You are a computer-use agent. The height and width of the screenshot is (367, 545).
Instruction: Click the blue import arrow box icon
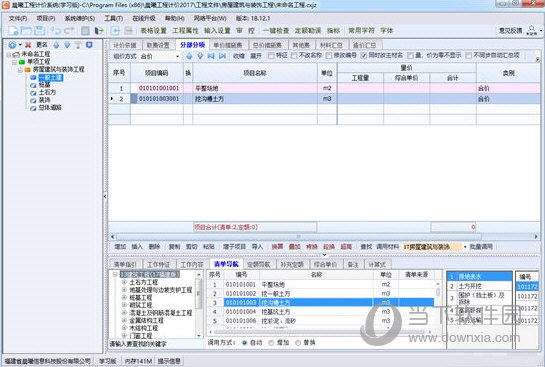[x=115, y=31]
